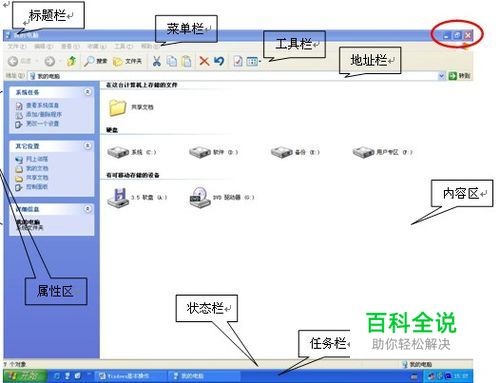Select the 用户专区 (F:) drive
Screen dimensions: 500x383
382,152
